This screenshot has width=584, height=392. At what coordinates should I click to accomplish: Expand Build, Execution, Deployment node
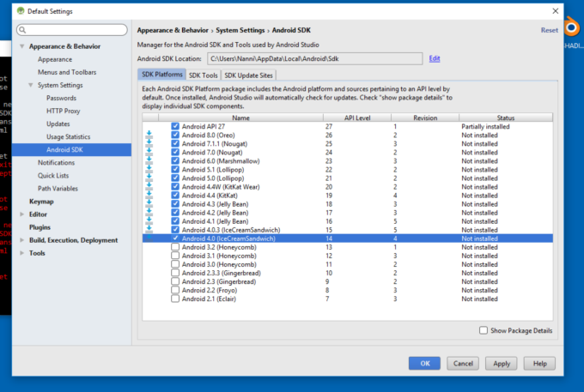(22, 240)
